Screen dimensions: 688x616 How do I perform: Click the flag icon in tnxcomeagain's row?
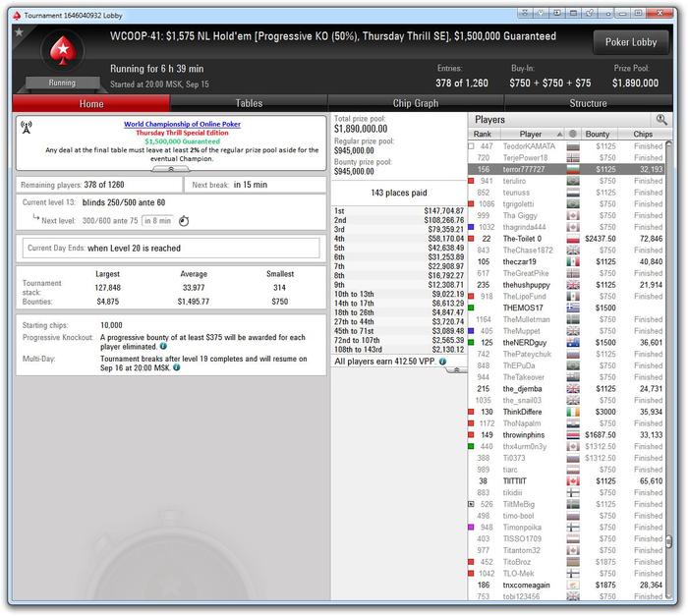click(x=573, y=586)
